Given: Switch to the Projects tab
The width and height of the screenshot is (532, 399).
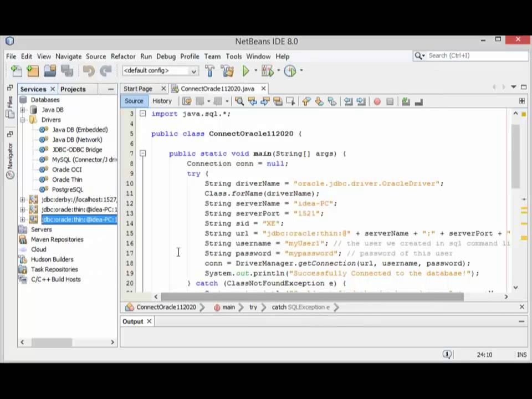Looking at the screenshot, I should [x=73, y=89].
